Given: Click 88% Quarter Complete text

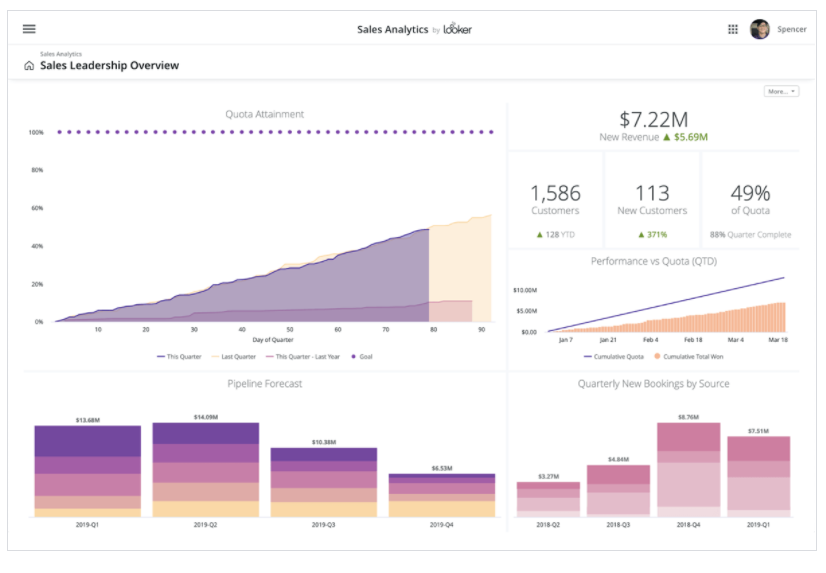Looking at the screenshot, I should click(x=750, y=234).
